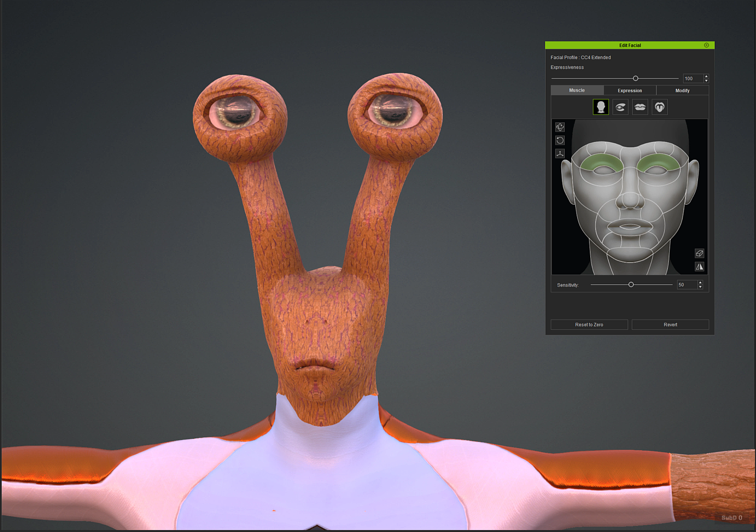Open the Modify tab

pyautogui.click(x=683, y=90)
